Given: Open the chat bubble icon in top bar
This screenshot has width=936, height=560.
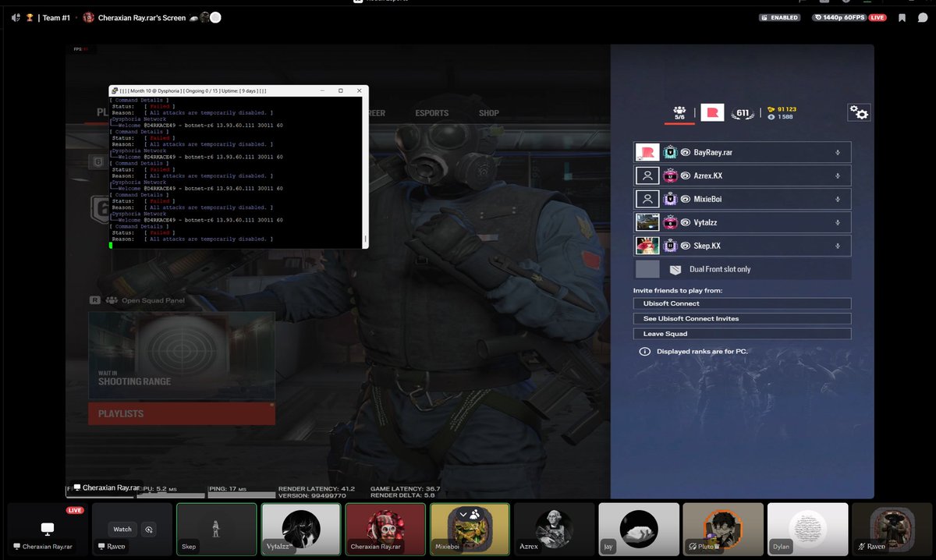Looking at the screenshot, I should tap(923, 17).
